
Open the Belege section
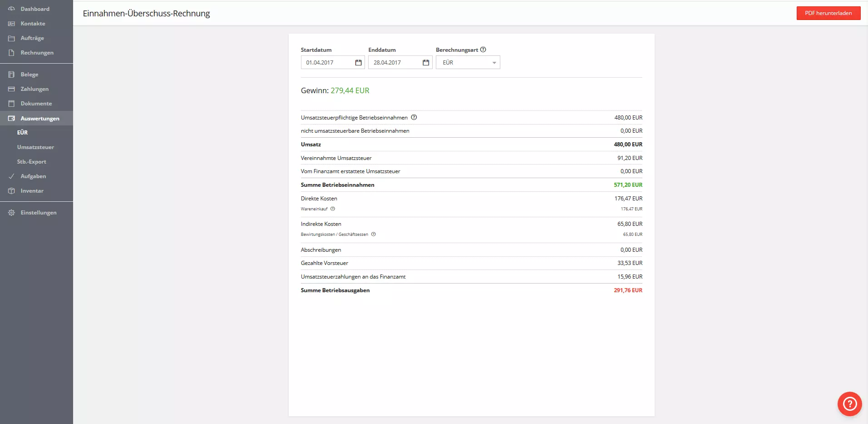coord(30,75)
